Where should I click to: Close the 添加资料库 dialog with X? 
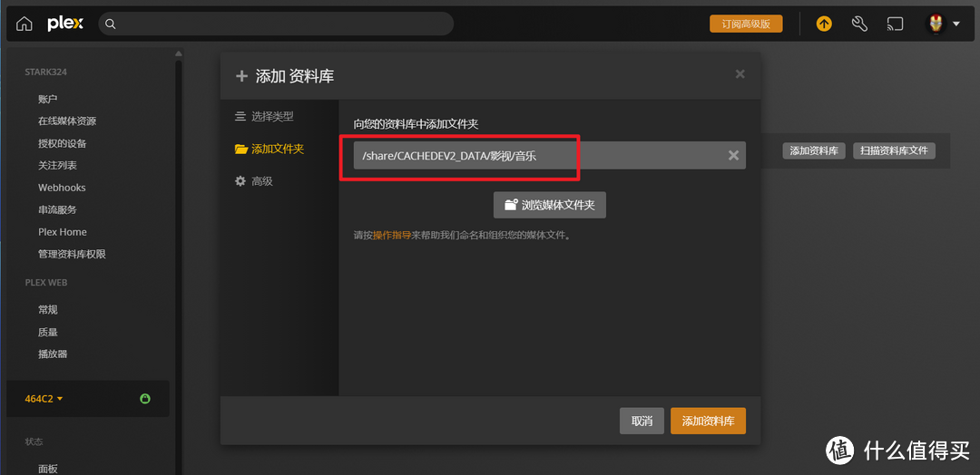740,74
